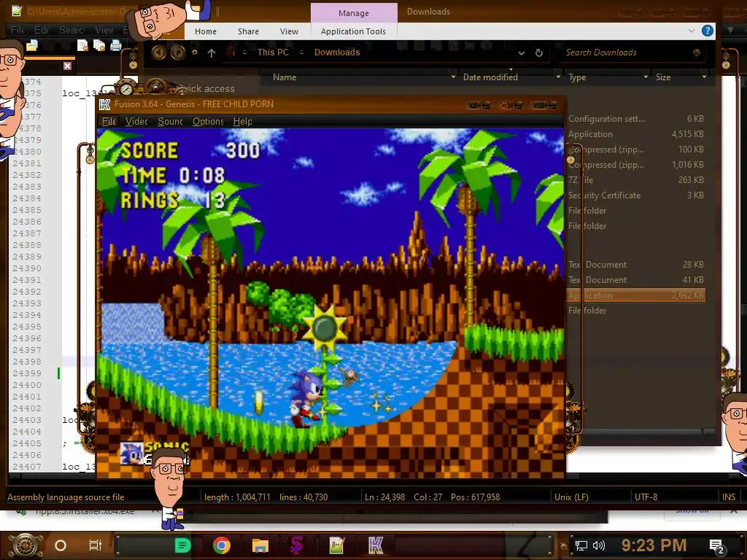Select the Security Certificate row
Screen dimensions: 747x560
636,195
